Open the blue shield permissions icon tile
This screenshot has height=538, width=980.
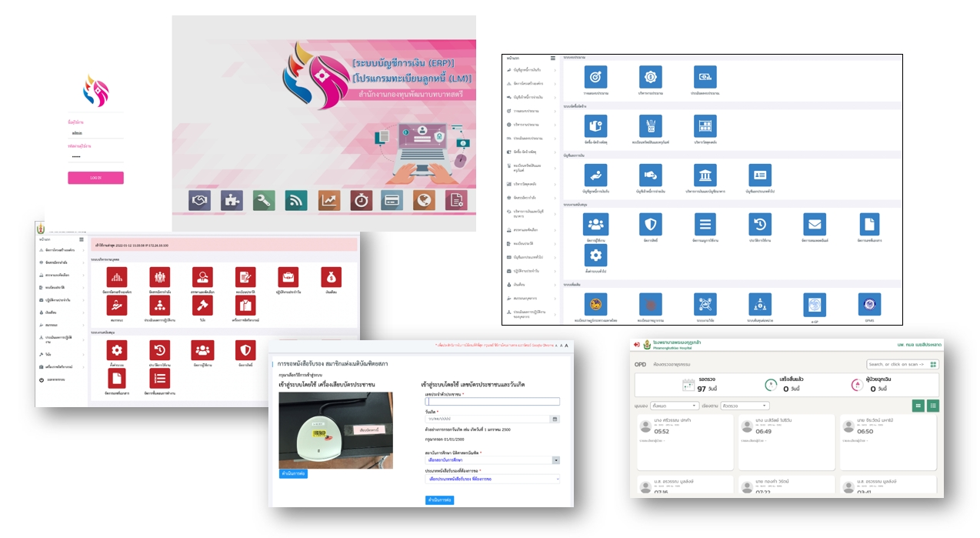pyautogui.click(x=650, y=224)
